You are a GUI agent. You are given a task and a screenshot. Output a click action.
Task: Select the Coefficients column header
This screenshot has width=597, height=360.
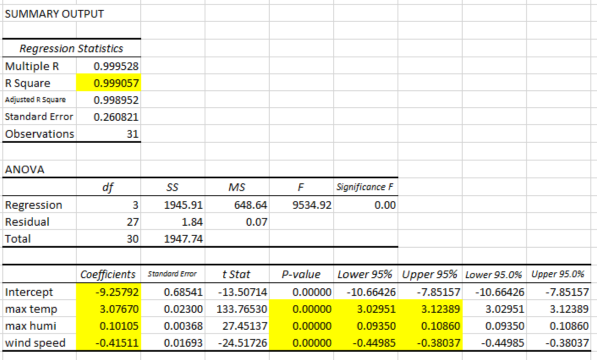tap(108, 274)
